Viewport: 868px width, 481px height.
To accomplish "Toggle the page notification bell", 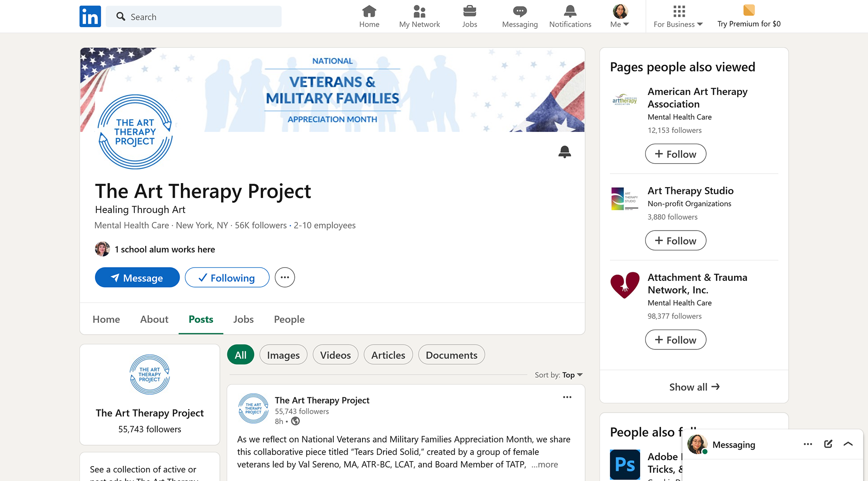I will 564,151.
